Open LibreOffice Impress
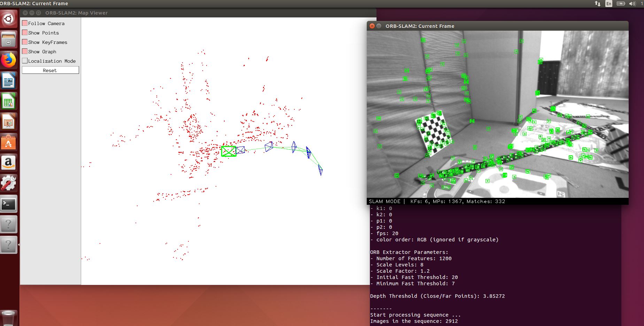This screenshot has height=326, width=644. coord(8,122)
